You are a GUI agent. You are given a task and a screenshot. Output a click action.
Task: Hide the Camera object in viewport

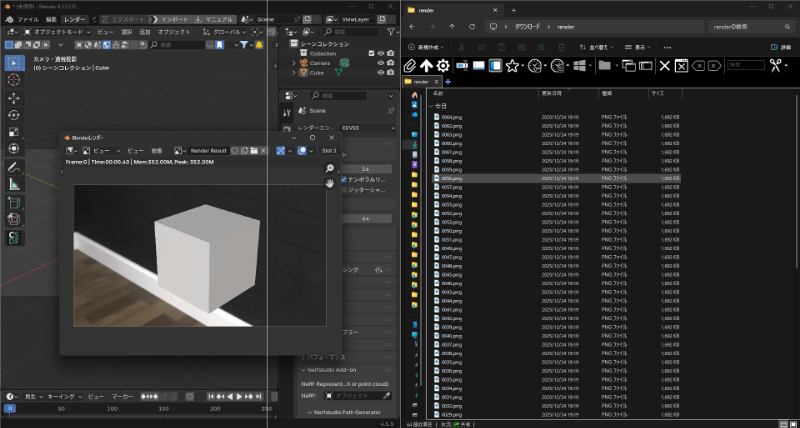[x=380, y=62]
